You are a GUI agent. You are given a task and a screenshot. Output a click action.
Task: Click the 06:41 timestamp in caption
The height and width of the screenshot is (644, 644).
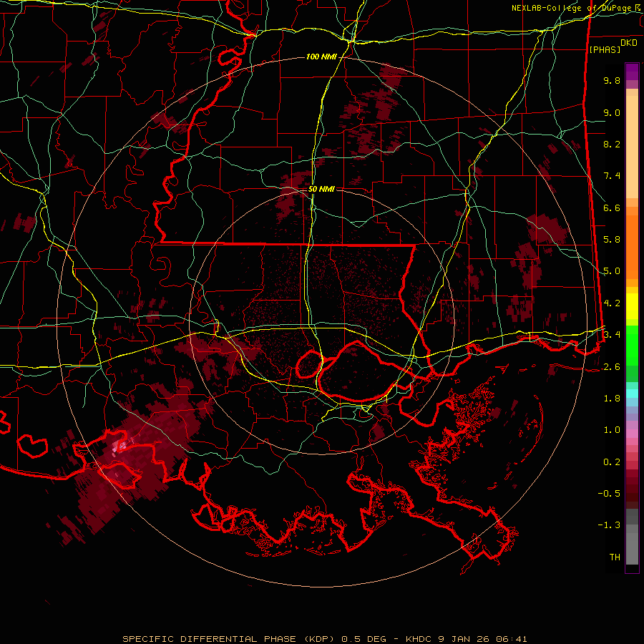coord(511,639)
